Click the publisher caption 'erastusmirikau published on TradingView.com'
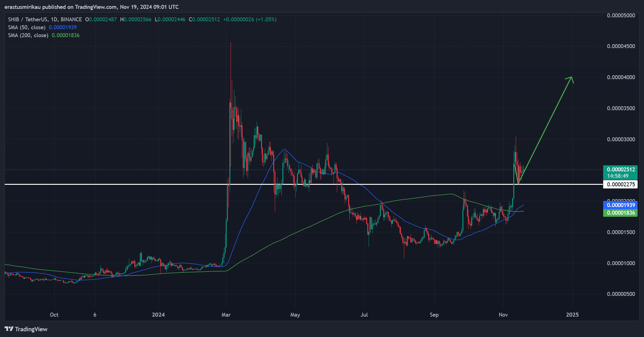 (x=61, y=7)
